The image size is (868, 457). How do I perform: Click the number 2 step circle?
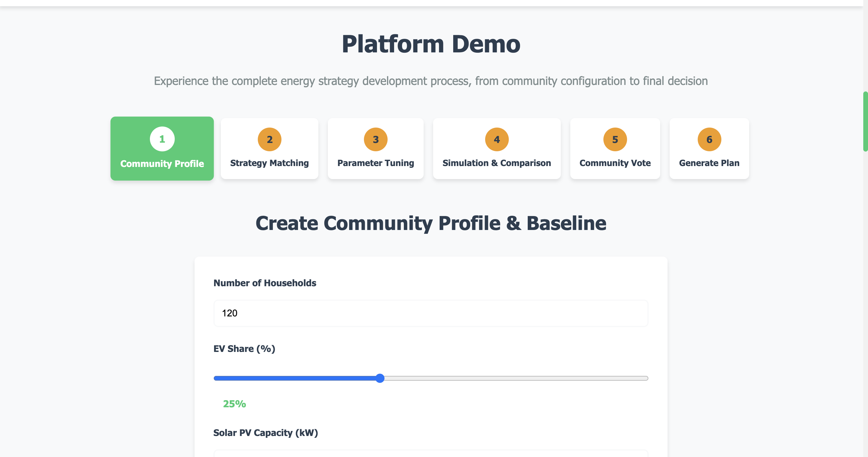click(269, 139)
